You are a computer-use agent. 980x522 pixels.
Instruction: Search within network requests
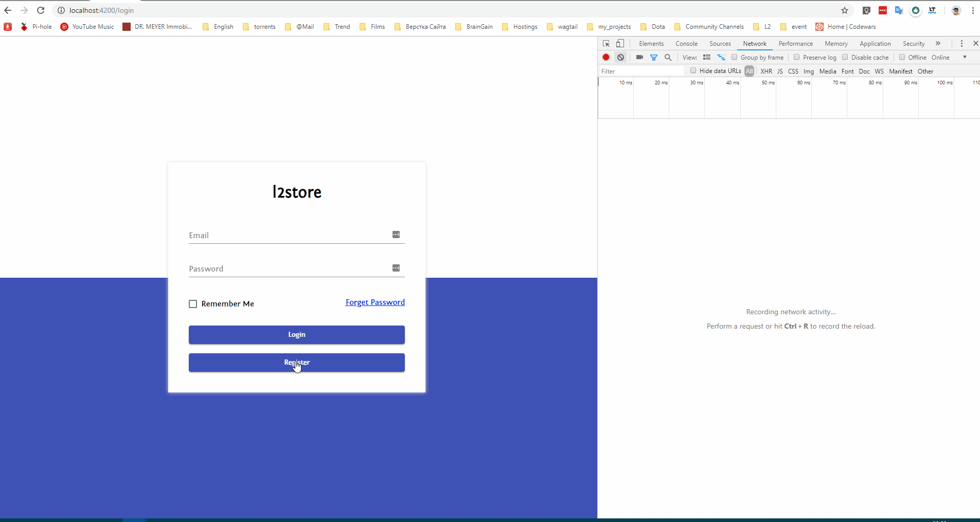point(668,57)
